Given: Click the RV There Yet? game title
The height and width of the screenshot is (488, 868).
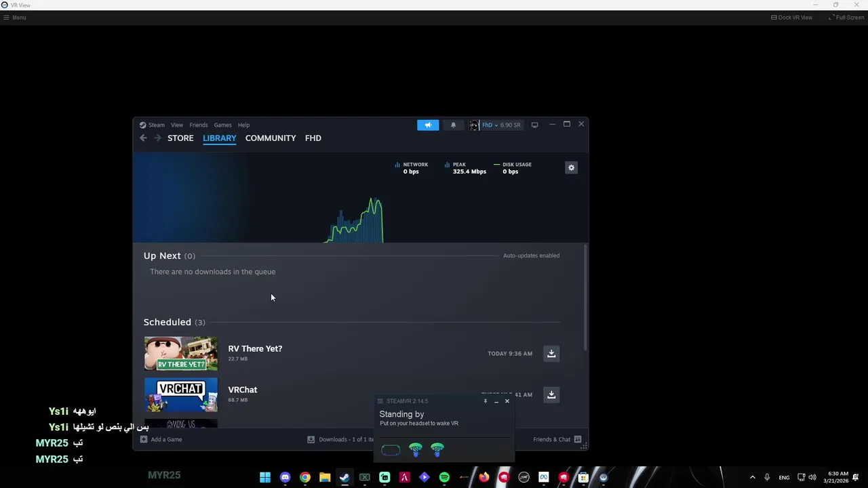Looking at the screenshot, I should 255,348.
